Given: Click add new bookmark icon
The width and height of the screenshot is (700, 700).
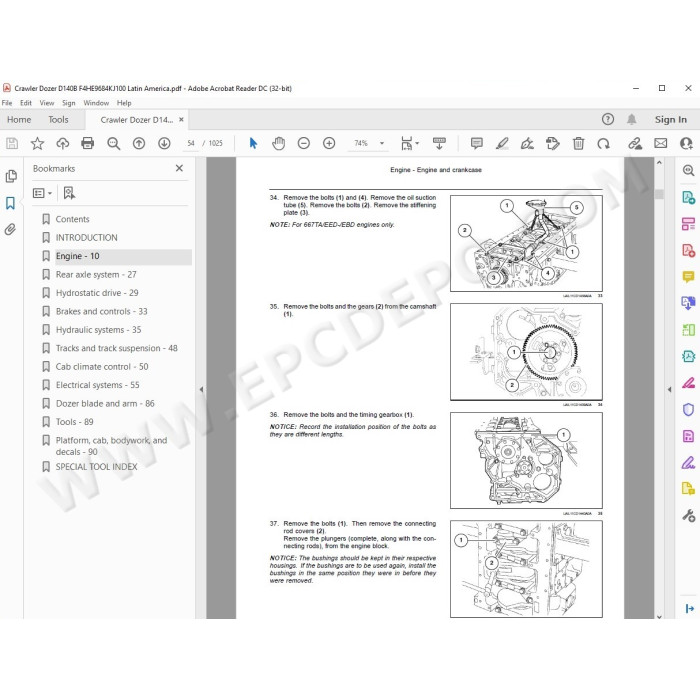Looking at the screenshot, I should [x=69, y=193].
